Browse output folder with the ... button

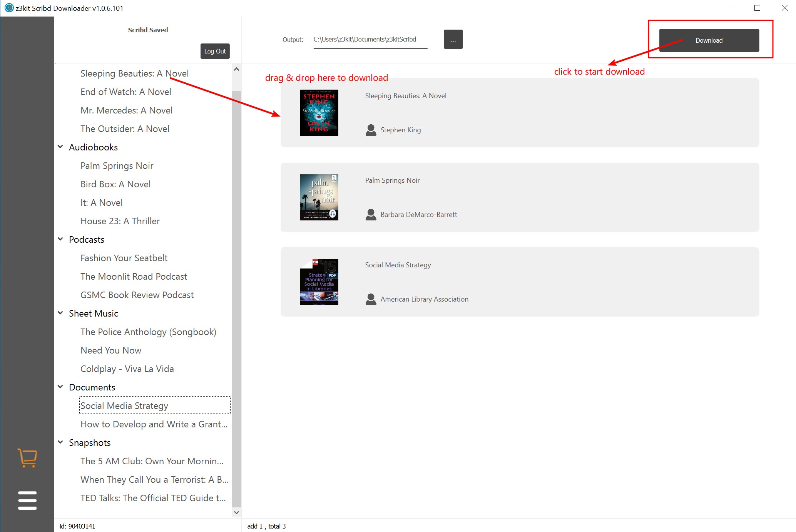click(x=453, y=39)
